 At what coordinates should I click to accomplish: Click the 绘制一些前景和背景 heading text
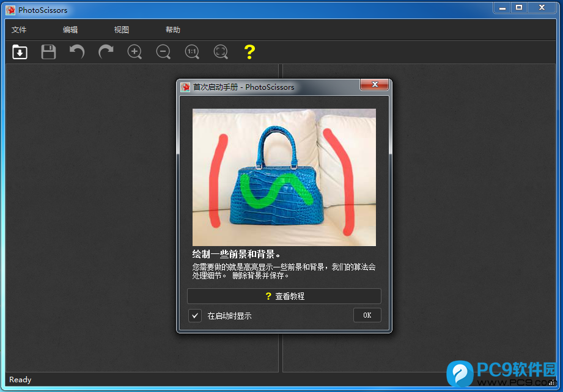click(x=236, y=254)
